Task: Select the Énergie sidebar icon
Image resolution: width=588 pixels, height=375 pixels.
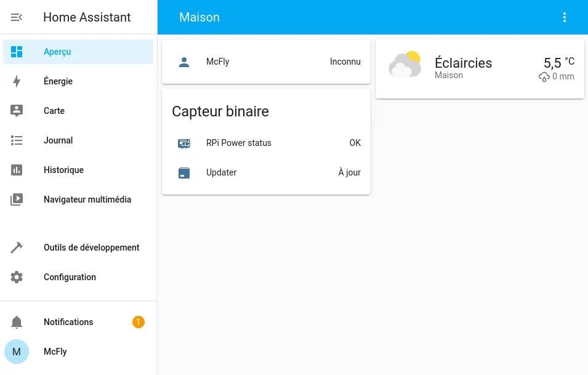Action: coord(17,81)
